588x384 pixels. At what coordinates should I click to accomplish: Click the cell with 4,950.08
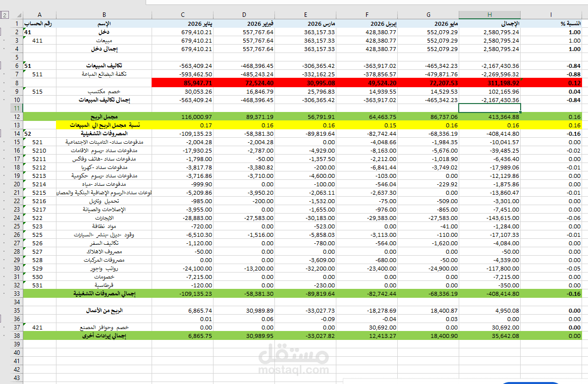point(490,311)
